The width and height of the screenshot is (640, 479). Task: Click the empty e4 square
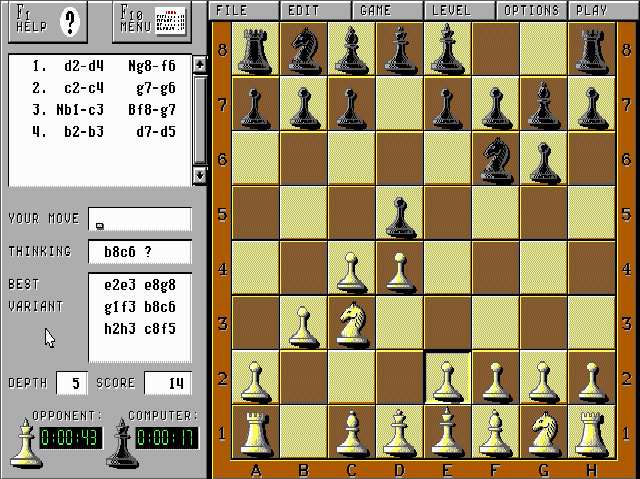click(447, 268)
